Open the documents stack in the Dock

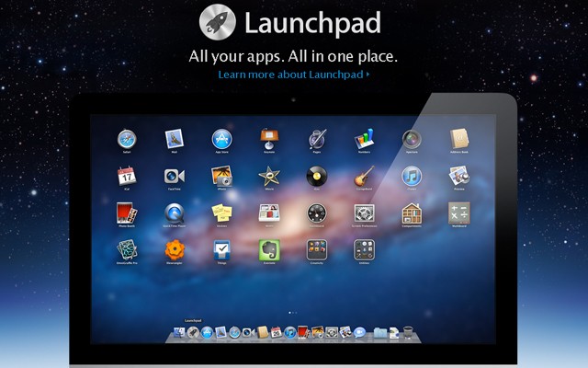(394, 333)
